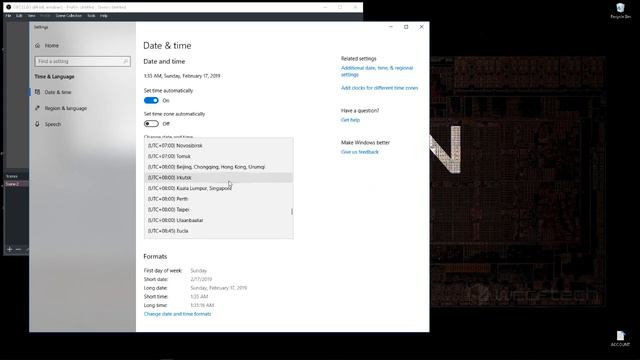Image resolution: width=640 pixels, height=360 pixels.
Task: Choose (UTC+08:45) Eucla time zone
Action: pyautogui.click(x=218, y=231)
